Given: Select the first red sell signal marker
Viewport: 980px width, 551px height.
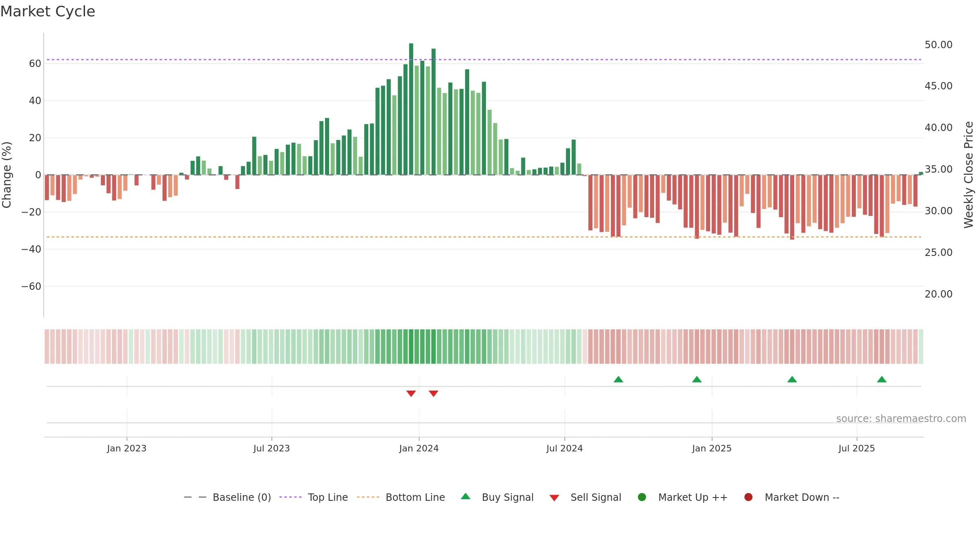Looking at the screenshot, I should click(x=411, y=393).
